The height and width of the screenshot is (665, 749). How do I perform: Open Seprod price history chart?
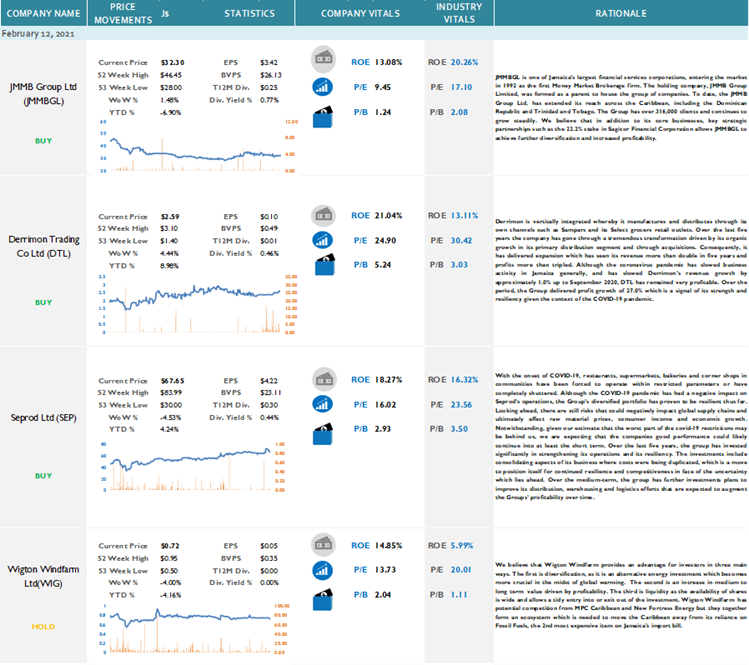pyautogui.click(x=192, y=467)
